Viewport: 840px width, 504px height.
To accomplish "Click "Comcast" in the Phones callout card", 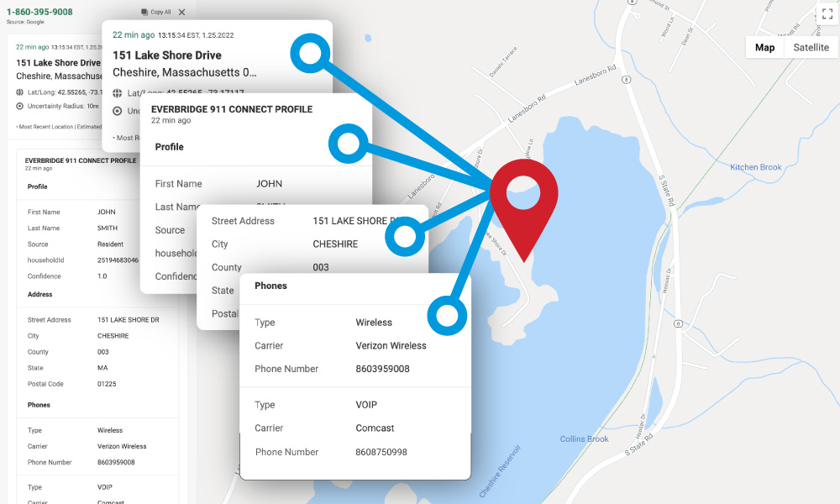I will [375, 428].
